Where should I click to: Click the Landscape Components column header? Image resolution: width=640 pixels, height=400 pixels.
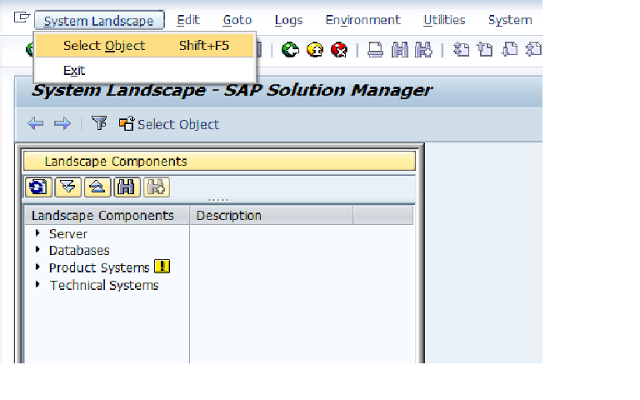[107, 216]
